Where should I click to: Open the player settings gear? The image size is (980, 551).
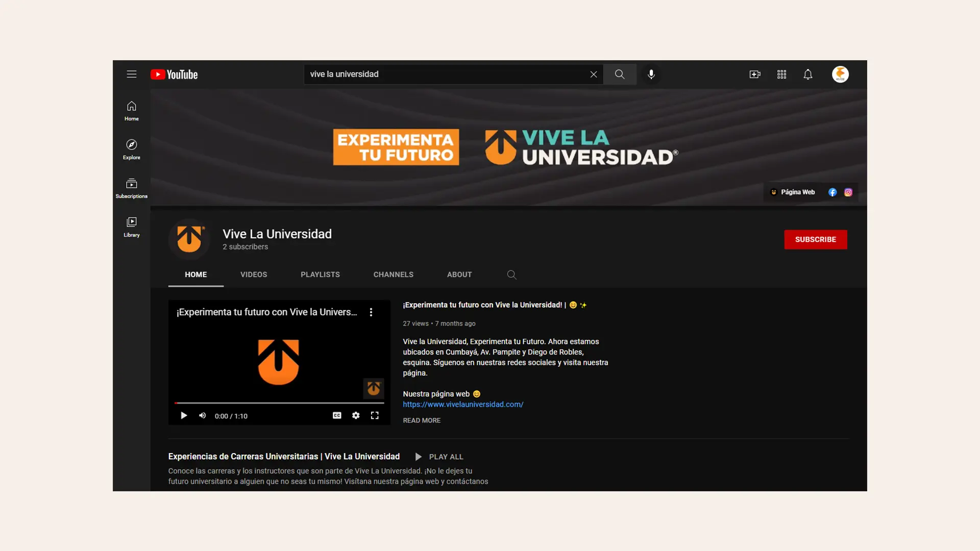356,416
